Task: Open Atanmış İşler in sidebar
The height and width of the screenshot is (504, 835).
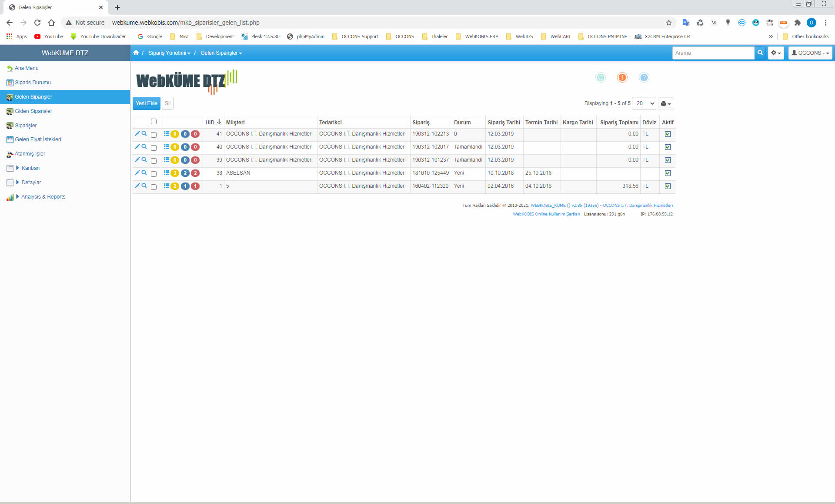Action: (x=30, y=154)
